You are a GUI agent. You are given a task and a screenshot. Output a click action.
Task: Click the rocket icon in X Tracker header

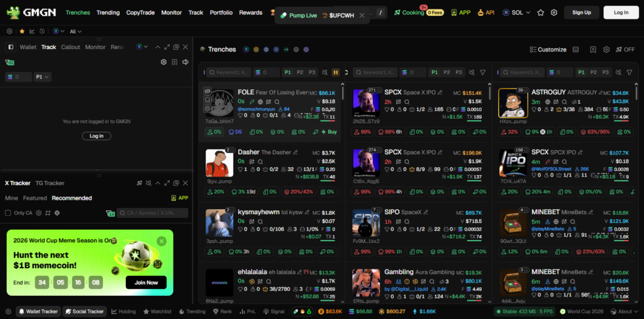140,183
